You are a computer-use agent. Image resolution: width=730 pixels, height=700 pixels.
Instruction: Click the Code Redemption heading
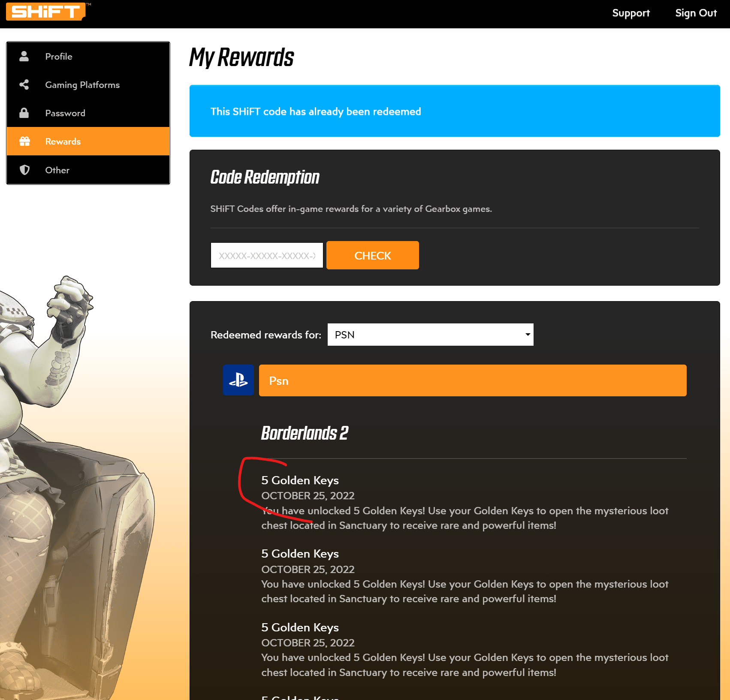(x=265, y=177)
